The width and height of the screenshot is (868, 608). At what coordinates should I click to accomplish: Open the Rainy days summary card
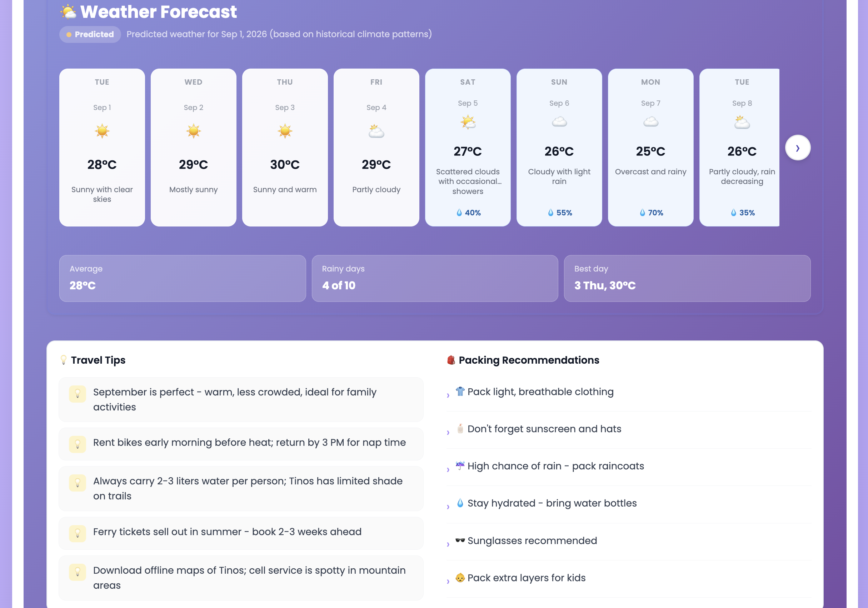(435, 278)
